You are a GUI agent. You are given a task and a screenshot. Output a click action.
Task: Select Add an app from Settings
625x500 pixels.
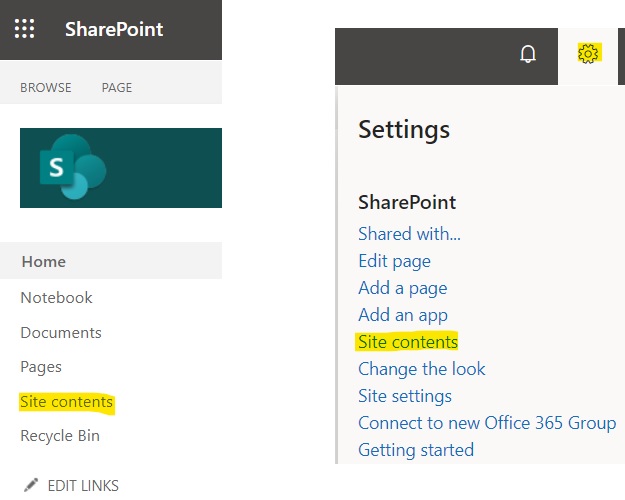pyautogui.click(x=403, y=315)
